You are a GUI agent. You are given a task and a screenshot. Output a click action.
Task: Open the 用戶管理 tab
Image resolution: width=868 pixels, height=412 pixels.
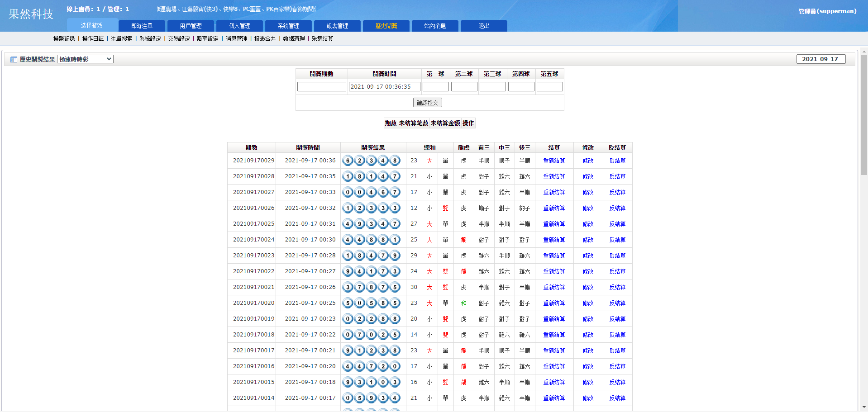coord(191,26)
